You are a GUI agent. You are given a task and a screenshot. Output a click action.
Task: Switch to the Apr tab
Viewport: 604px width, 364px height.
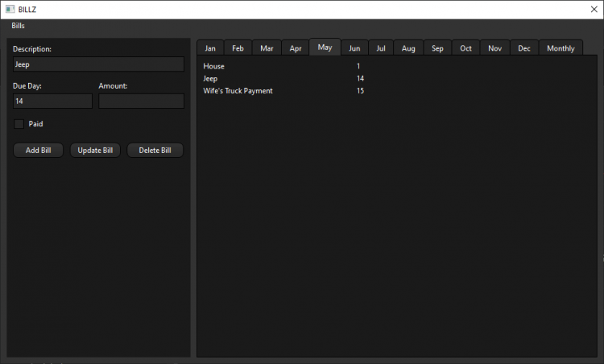click(x=296, y=48)
